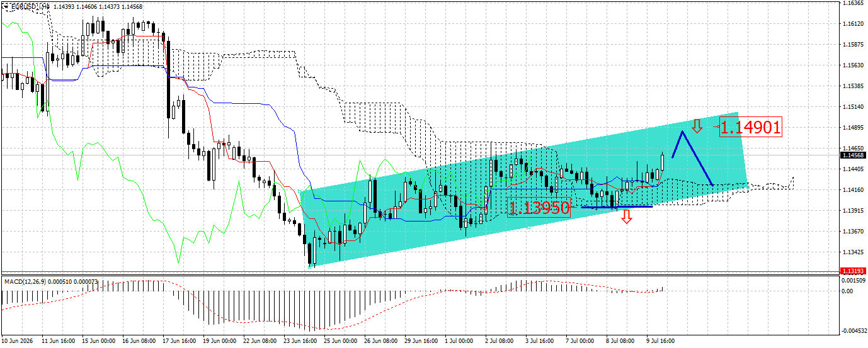Click the 1.16120 price axis value

(854, 24)
